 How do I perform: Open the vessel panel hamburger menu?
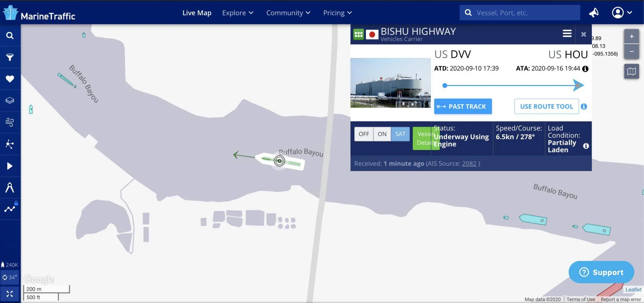[567, 34]
